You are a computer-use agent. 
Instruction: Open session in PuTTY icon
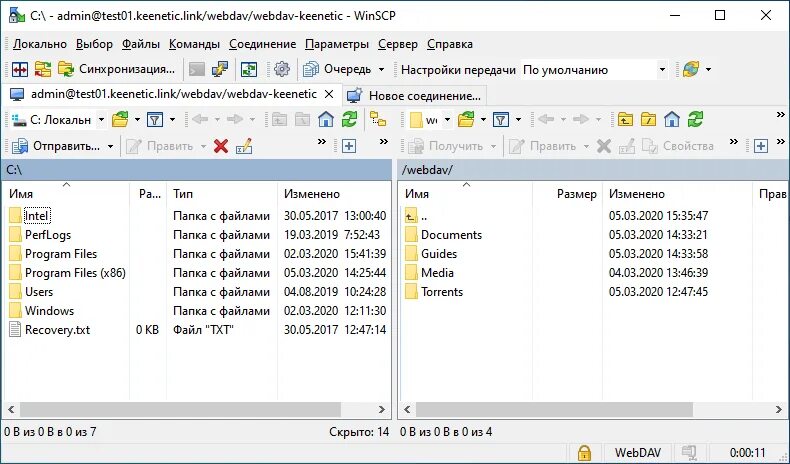tap(220, 69)
